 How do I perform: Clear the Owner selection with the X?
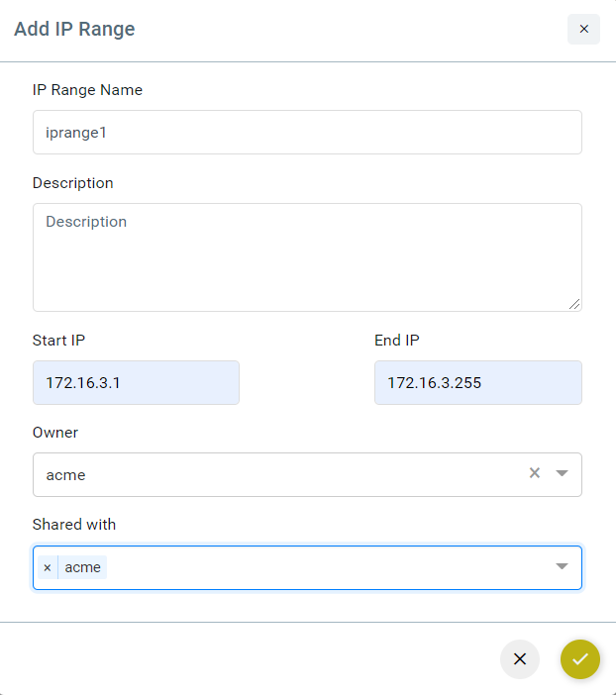pos(535,473)
